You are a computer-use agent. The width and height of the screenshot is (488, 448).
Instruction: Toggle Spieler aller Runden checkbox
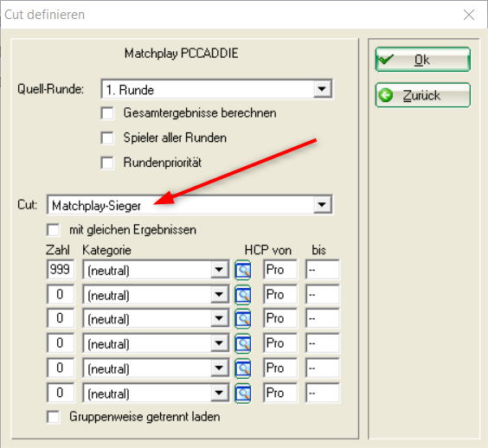[x=107, y=138]
